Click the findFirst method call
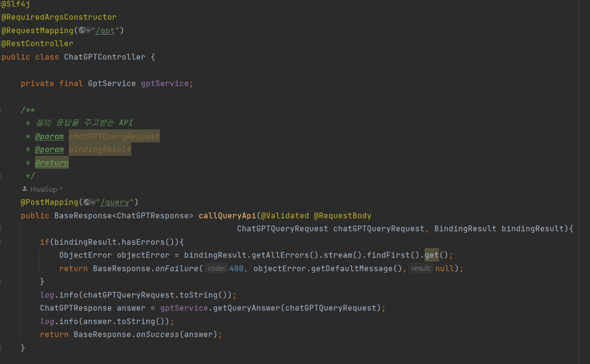Viewport: 590px width, 364px height. click(389, 255)
